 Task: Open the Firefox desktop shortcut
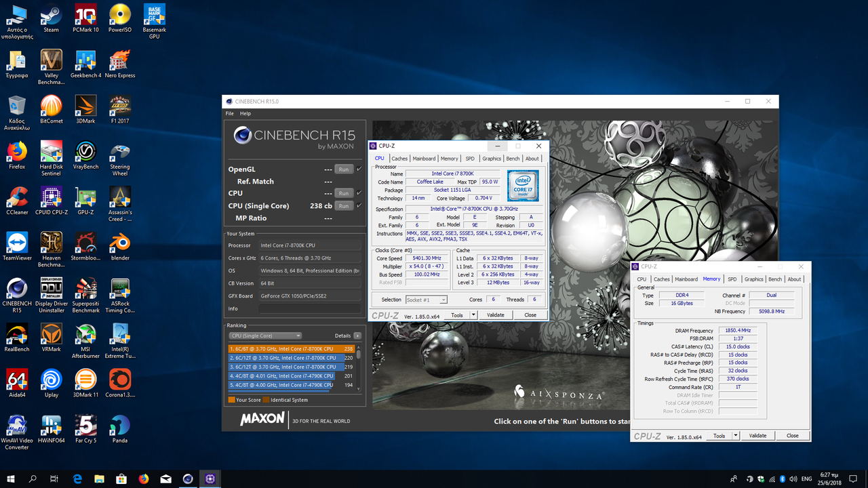(x=17, y=155)
